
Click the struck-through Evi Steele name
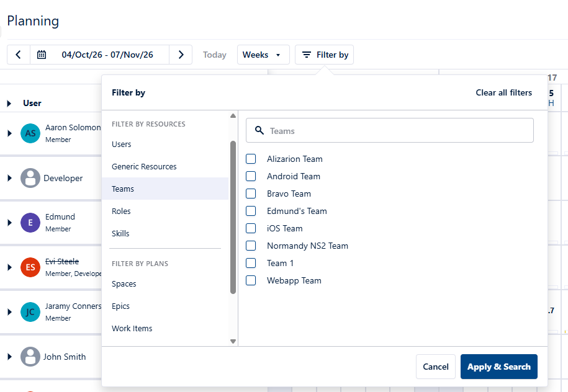click(x=62, y=261)
